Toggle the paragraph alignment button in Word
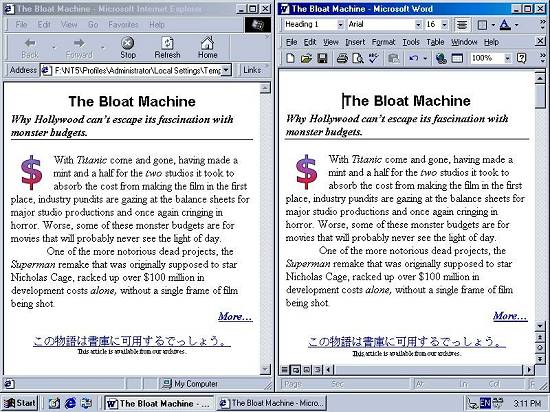550x412 pixels. [462, 25]
